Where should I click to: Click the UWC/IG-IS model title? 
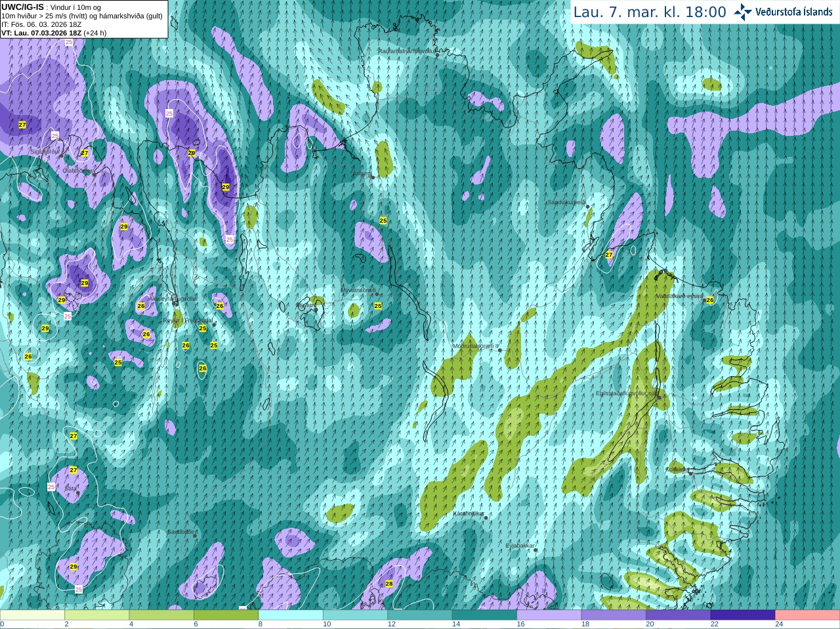[22, 7]
